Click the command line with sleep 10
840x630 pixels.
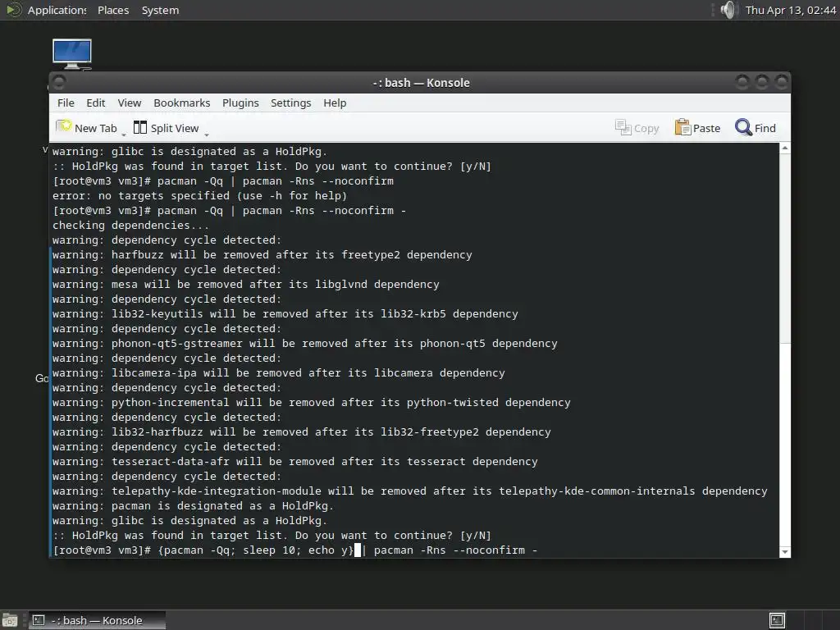tap(294, 550)
